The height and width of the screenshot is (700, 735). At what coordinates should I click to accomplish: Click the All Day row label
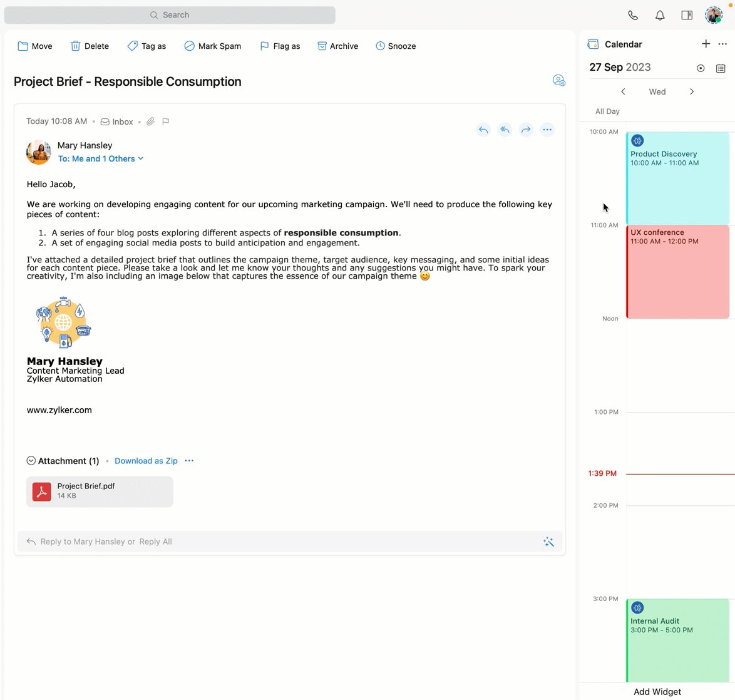(607, 111)
